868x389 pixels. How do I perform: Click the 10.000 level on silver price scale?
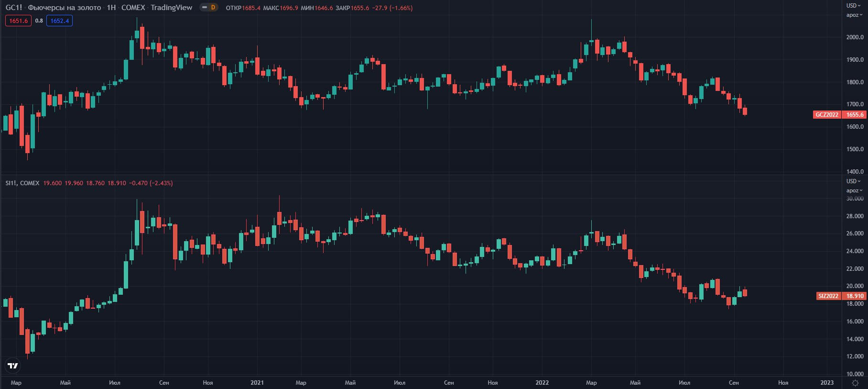[x=855, y=374]
